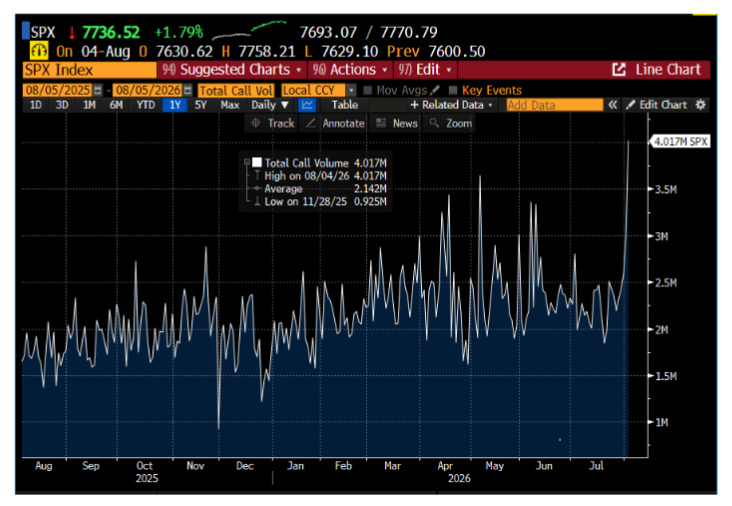The height and width of the screenshot is (506, 732).
Task: Click the News button
Action: point(397,123)
